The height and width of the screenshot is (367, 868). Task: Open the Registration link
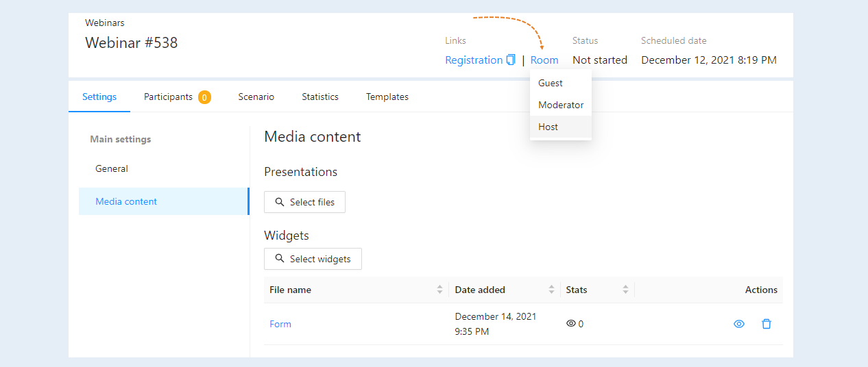pyautogui.click(x=474, y=60)
